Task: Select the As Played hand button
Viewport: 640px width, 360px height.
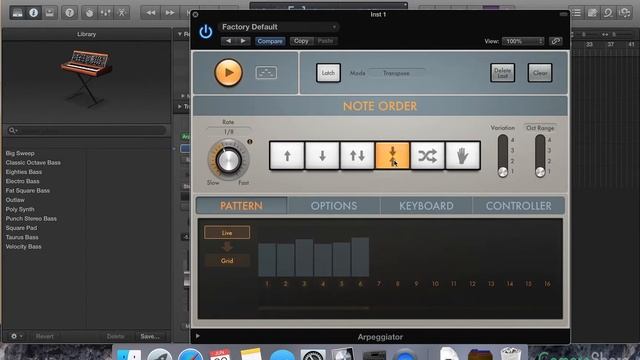Action: 462,156
